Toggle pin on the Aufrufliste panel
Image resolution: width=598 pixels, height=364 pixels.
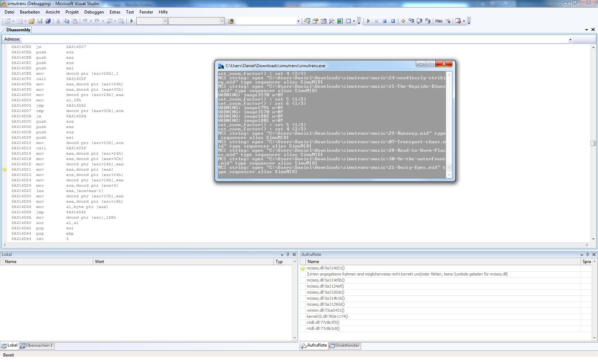pyautogui.click(x=587, y=255)
